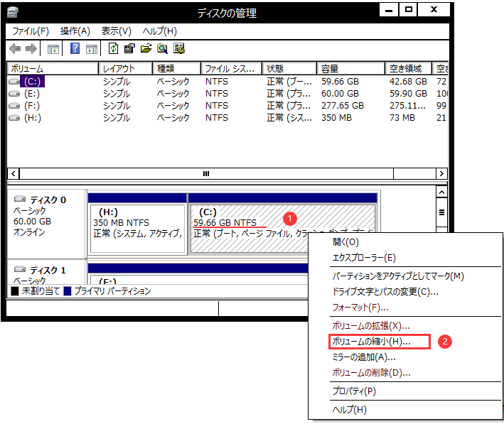This screenshot has height=424, width=504.
Task: Sort by レイアウト column header
Action: coord(125,68)
